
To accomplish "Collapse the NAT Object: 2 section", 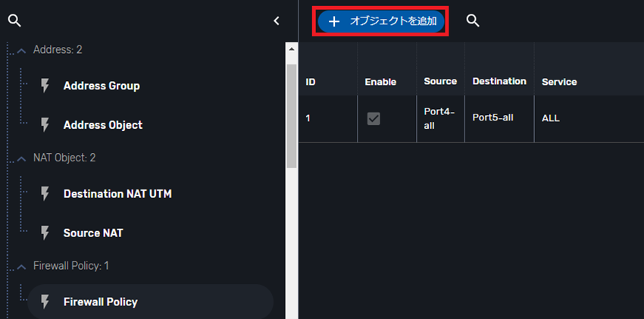I will pyautogui.click(x=22, y=158).
